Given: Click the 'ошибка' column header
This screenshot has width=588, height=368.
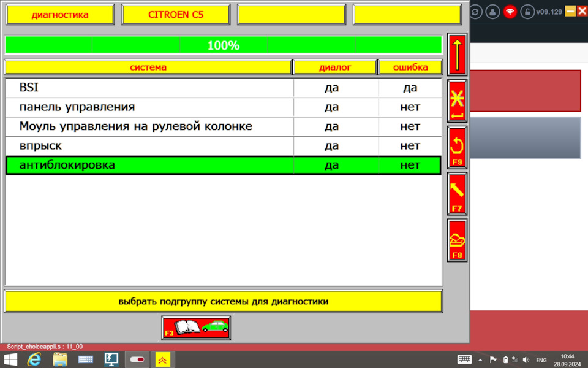Looking at the screenshot, I should click(x=410, y=67).
